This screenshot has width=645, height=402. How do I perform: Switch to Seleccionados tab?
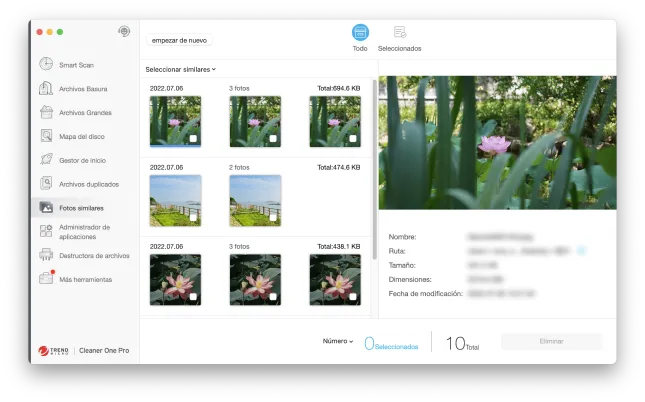point(399,38)
